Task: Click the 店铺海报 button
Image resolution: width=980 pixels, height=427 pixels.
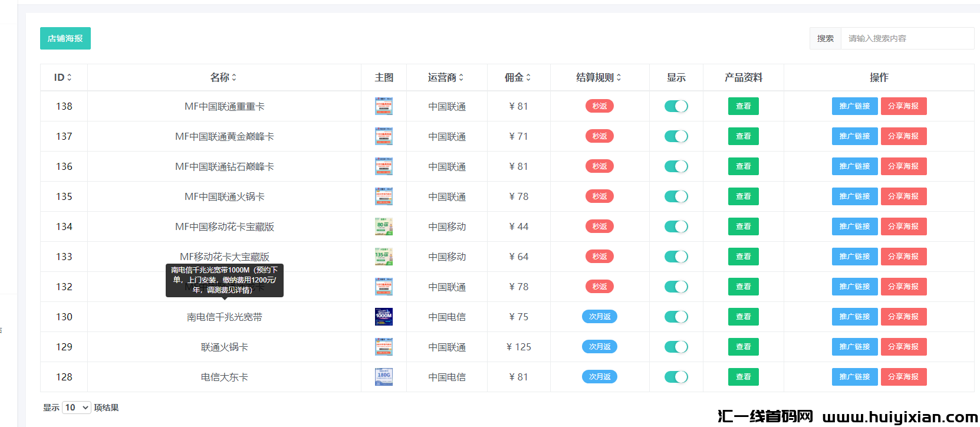Action: click(65, 38)
